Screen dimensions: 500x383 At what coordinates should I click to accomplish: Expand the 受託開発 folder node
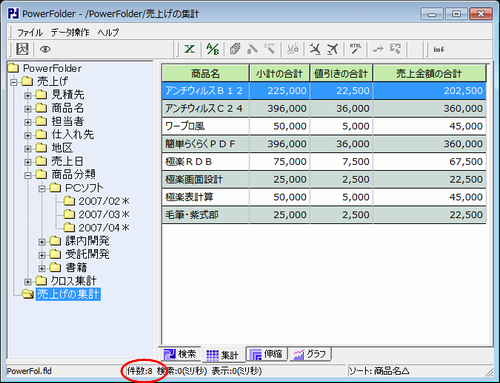tap(42, 255)
